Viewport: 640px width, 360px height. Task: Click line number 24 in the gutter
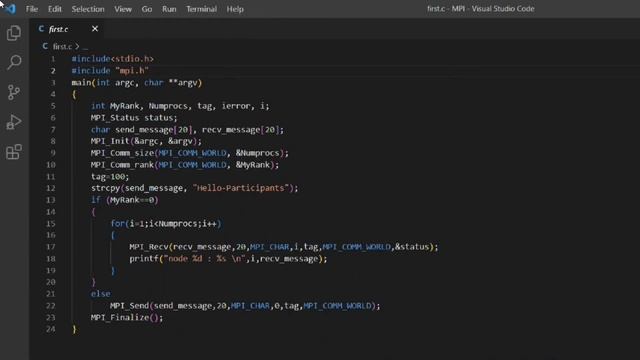coord(51,329)
